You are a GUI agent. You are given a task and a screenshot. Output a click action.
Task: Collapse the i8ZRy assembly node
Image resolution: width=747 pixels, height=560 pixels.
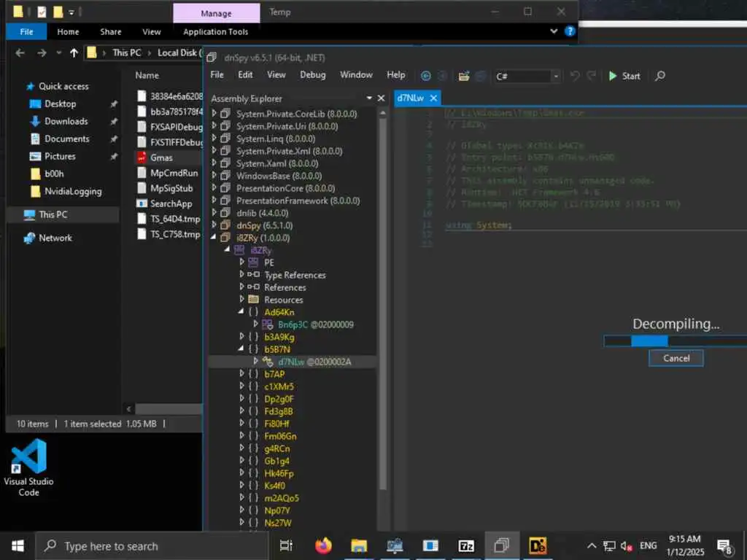pos(214,237)
